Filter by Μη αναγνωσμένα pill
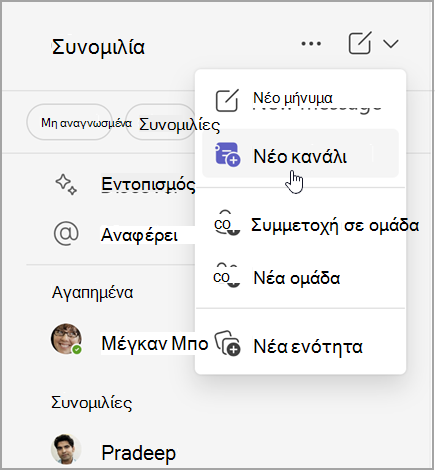The image size is (435, 470). pyautogui.click(x=70, y=122)
